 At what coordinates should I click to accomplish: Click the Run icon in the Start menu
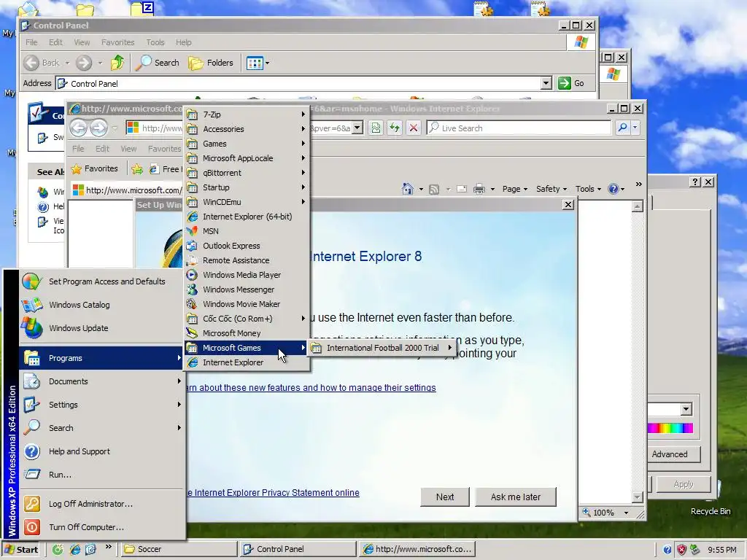tap(32, 475)
